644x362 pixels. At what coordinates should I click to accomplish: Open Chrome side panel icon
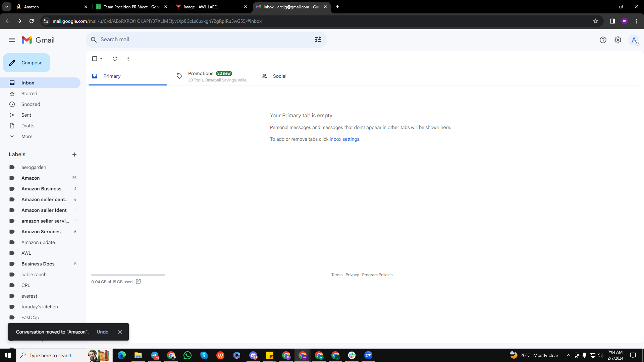612,21
